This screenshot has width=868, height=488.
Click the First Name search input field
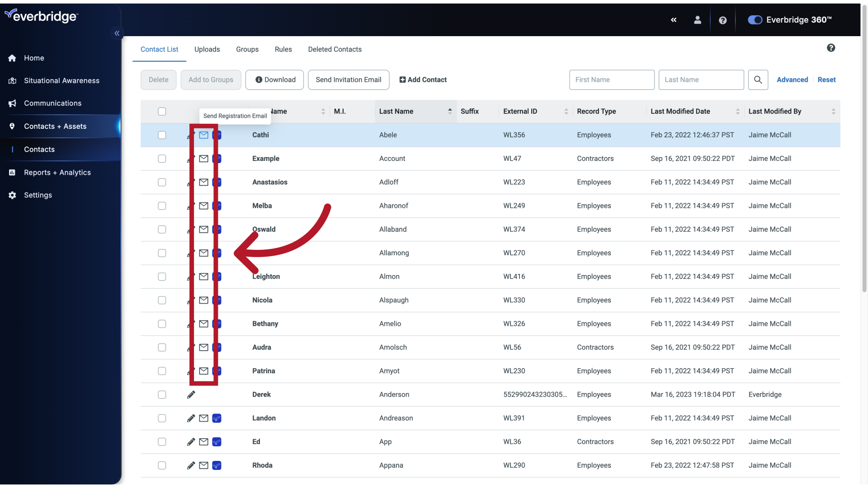(x=611, y=79)
